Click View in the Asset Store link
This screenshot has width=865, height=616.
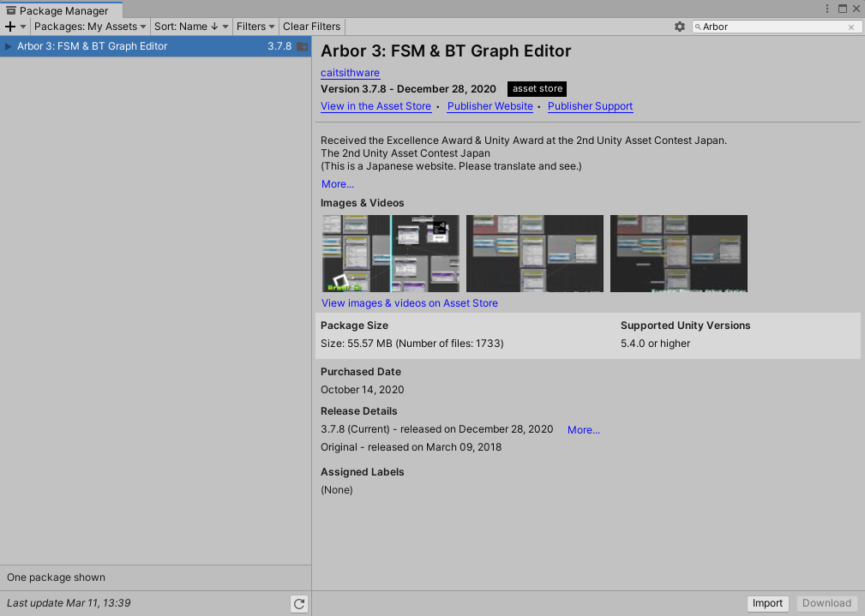pos(375,106)
